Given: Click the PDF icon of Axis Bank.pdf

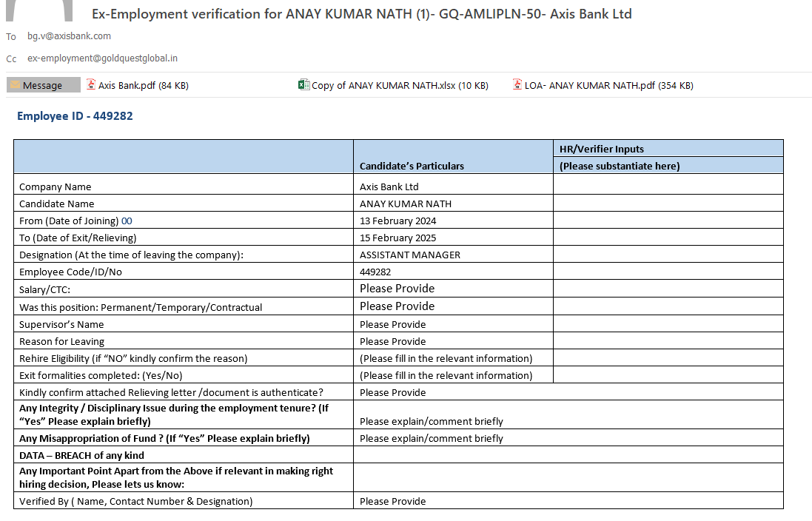Looking at the screenshot, I should tap(91, 85).
